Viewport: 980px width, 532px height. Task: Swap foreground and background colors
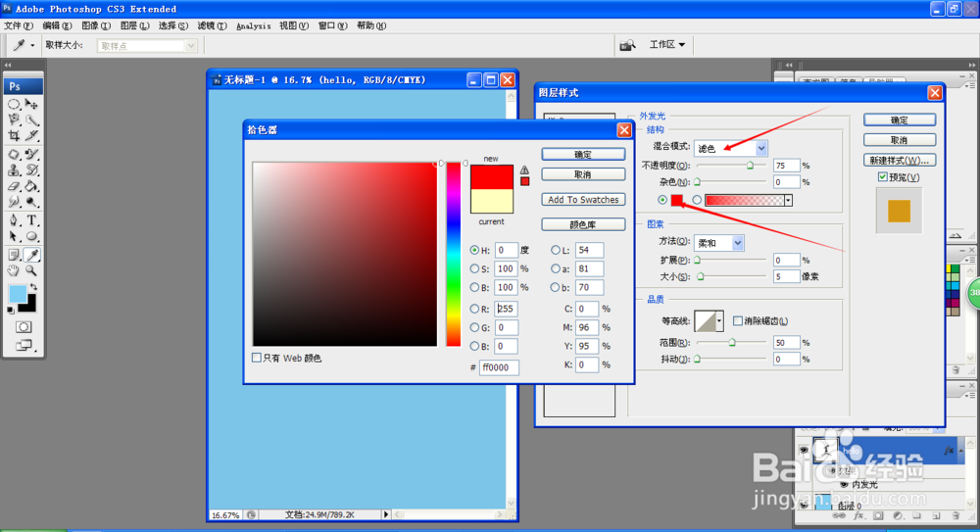[x=33, y=287]
